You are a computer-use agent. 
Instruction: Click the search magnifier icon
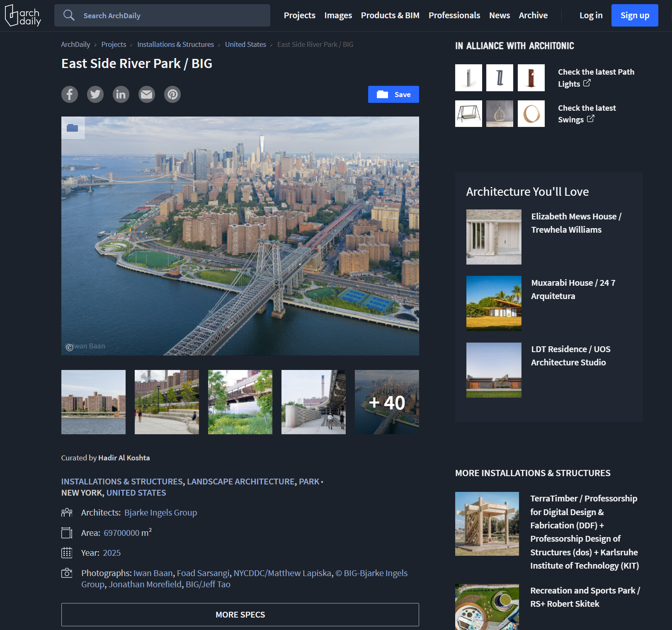click(69, 15)
